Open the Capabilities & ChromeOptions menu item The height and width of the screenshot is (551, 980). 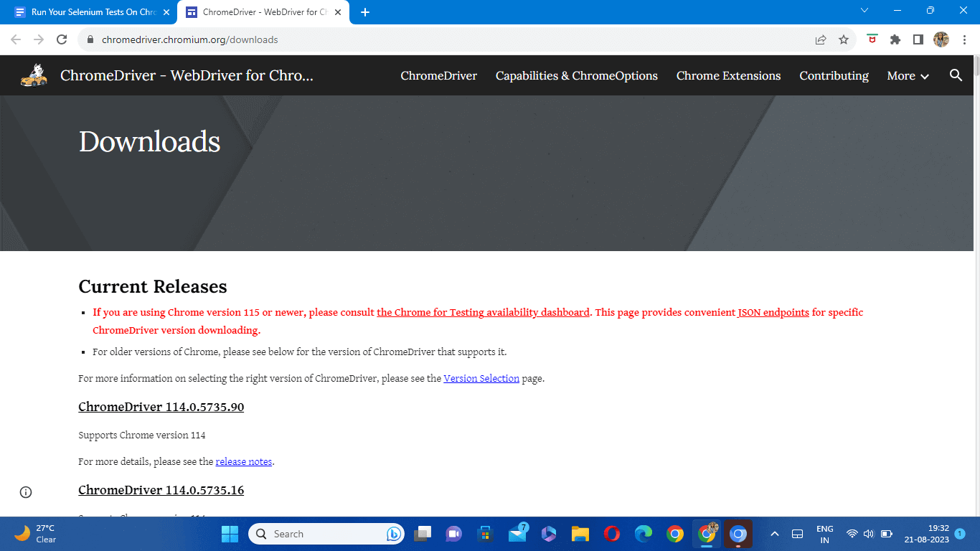576,75
